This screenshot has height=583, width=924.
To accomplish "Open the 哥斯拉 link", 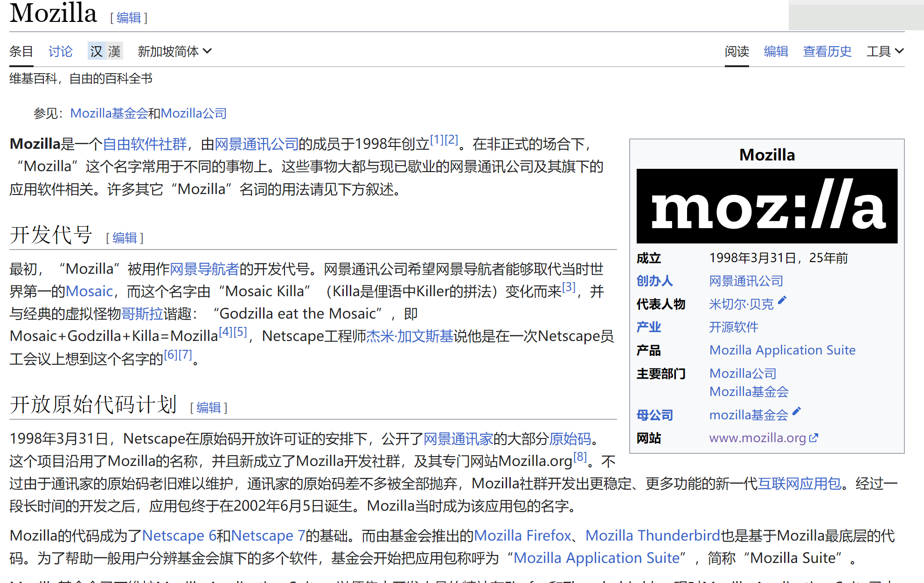I will pyautogui.click(x=142, y=314).
